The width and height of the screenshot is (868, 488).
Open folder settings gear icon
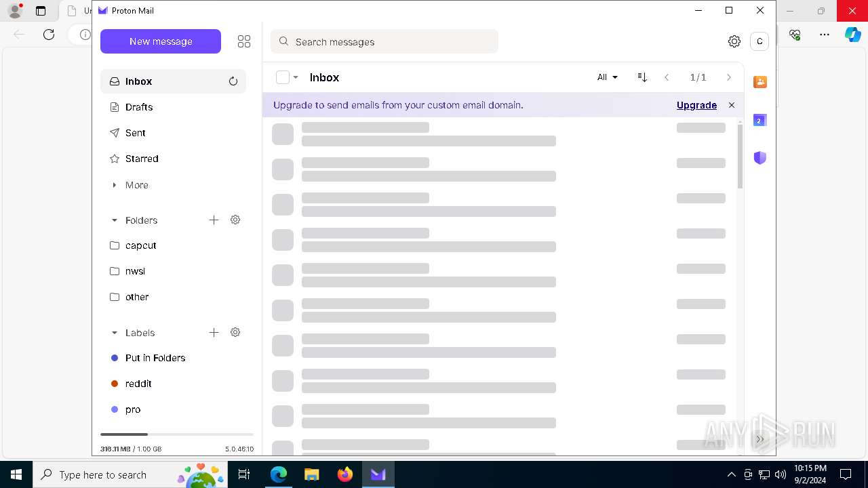tap(235, 220)
